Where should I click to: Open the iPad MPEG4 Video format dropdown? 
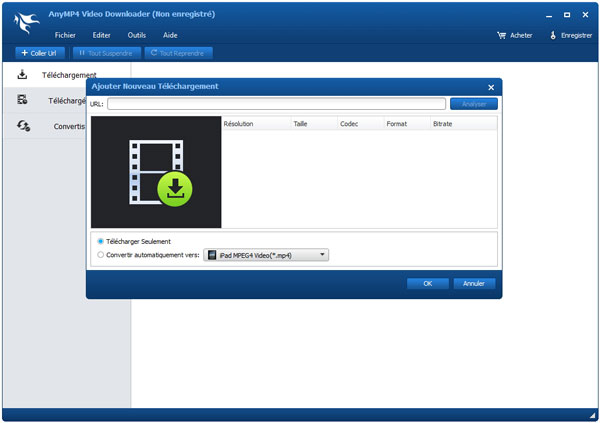pos(266,255)
